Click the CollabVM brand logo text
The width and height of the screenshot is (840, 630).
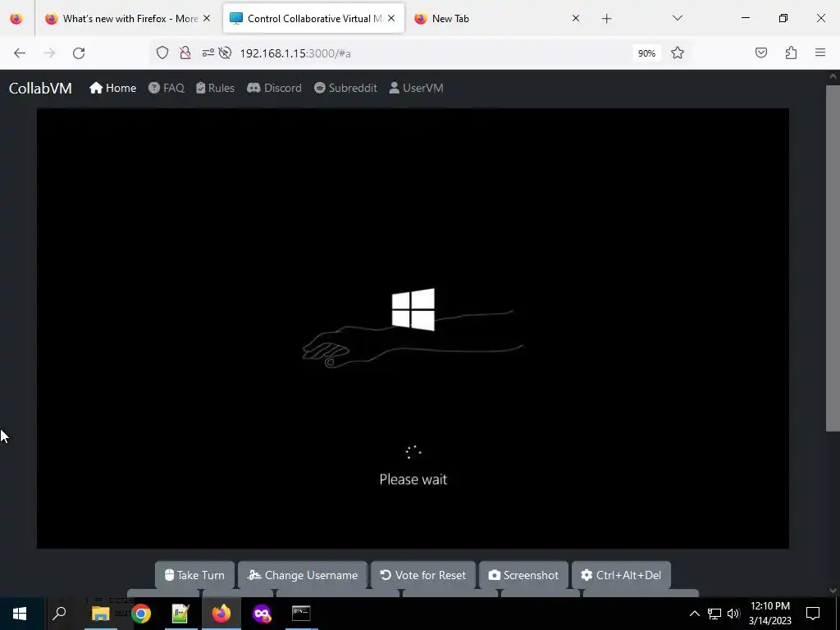[x=40, y=88]
